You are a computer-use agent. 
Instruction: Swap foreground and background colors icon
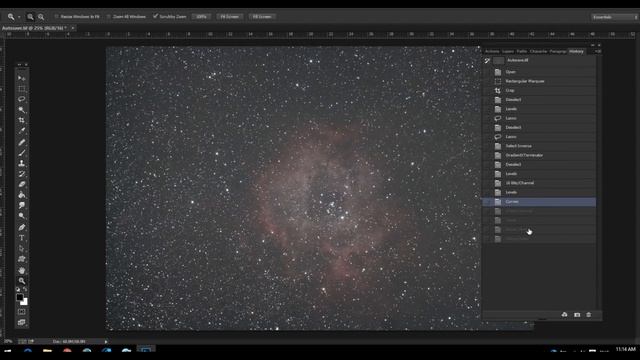[x=25, y=289]
